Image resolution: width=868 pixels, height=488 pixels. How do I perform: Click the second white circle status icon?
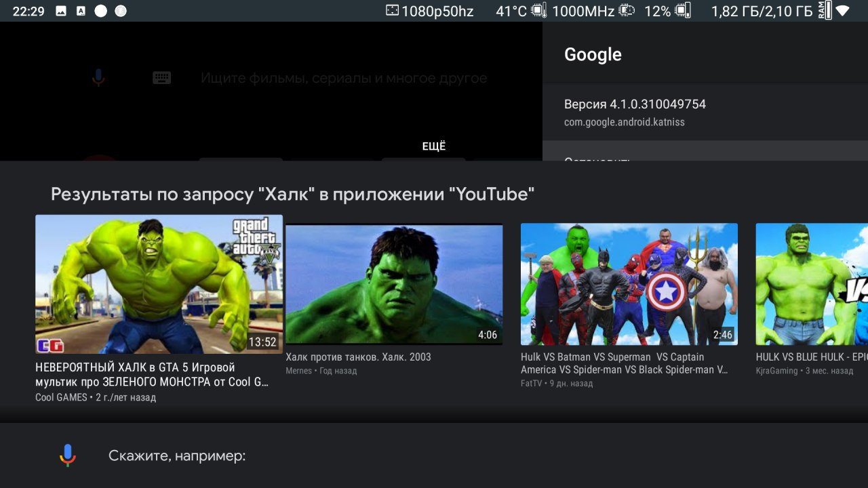click(x=121, y=11)
